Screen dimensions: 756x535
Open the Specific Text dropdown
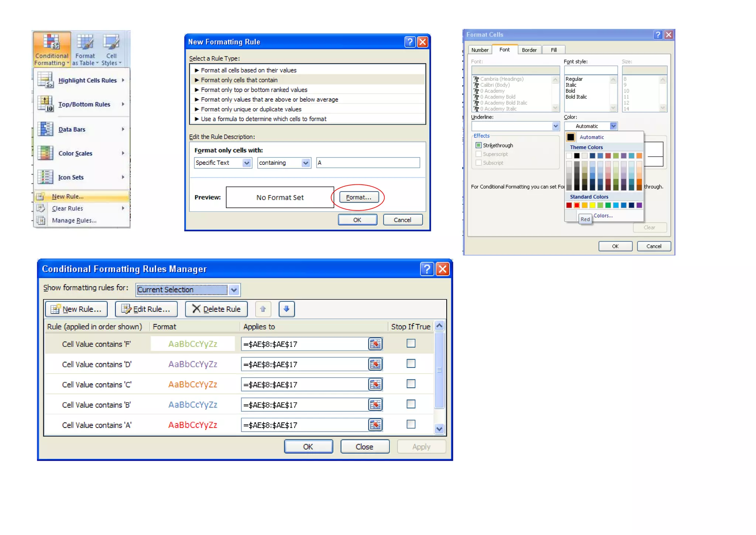[247, 163]
